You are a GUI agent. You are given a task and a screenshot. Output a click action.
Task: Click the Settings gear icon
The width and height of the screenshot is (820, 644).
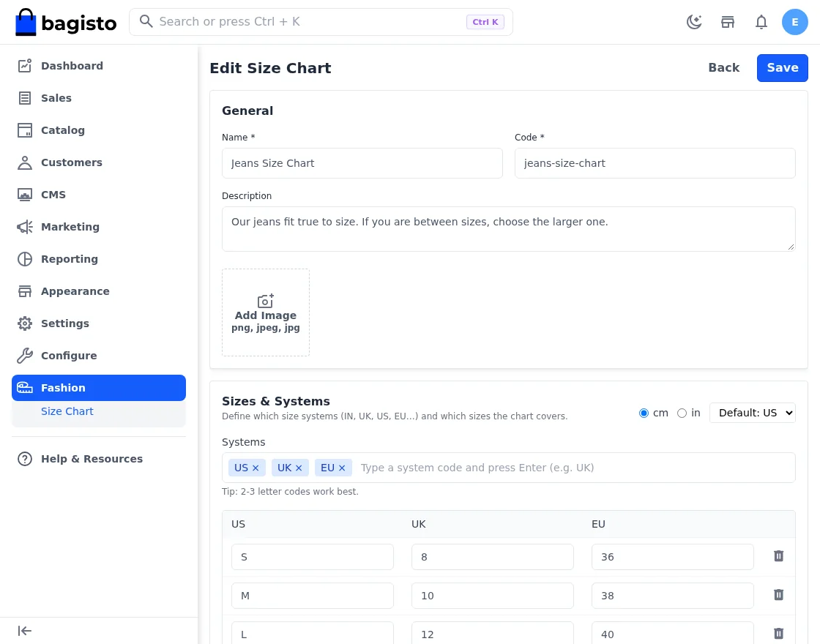click(25, 323)
